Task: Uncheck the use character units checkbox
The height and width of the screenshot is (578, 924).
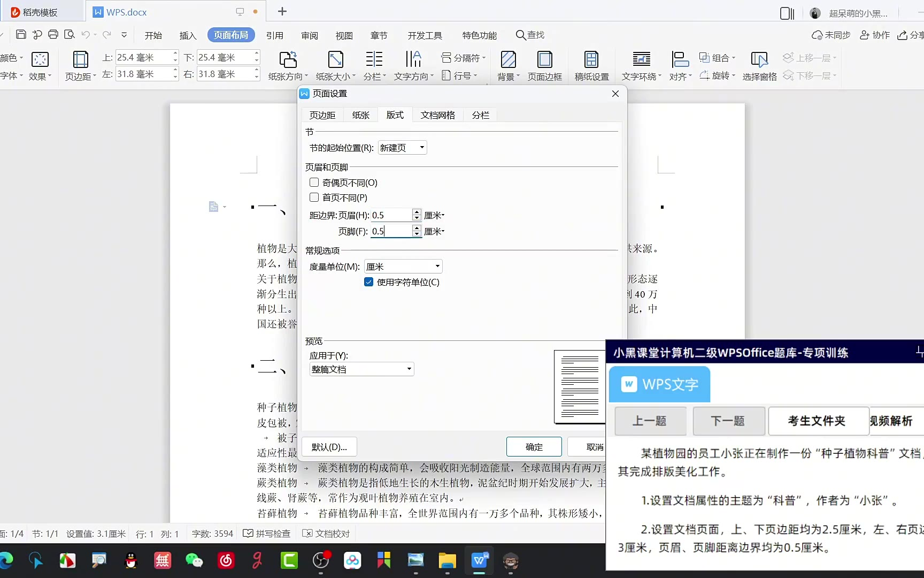Action: pyautogui.click(x=368, y=282)
